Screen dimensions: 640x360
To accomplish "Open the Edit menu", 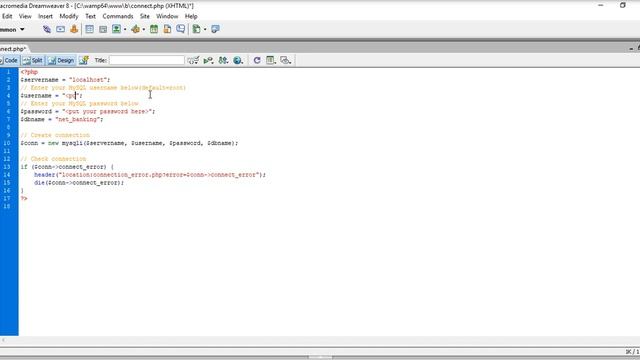I will coord(7,16).
